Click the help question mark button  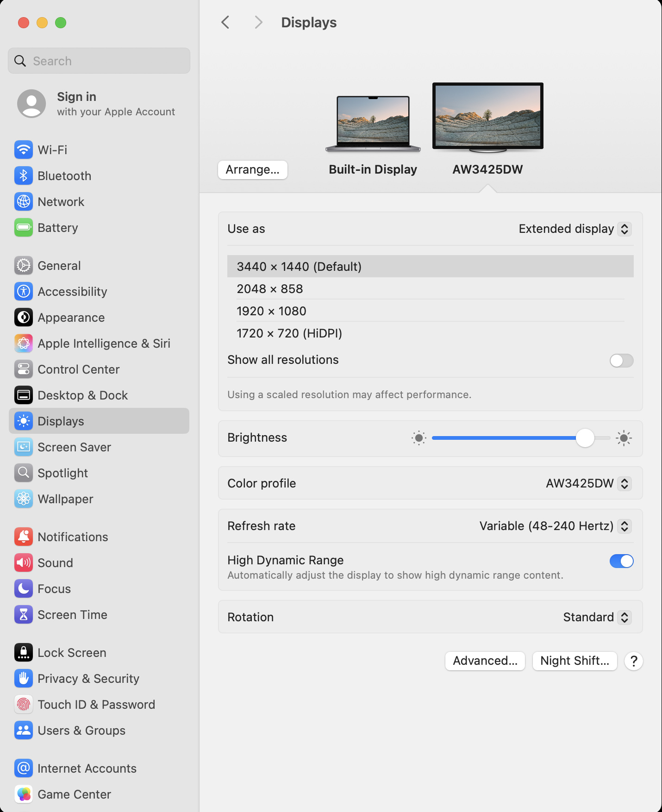click(634, 661)
